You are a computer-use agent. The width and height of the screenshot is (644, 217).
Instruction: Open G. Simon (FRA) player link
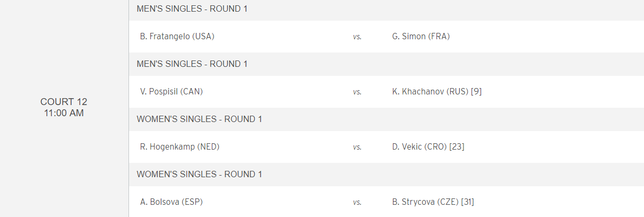point(421,37)
